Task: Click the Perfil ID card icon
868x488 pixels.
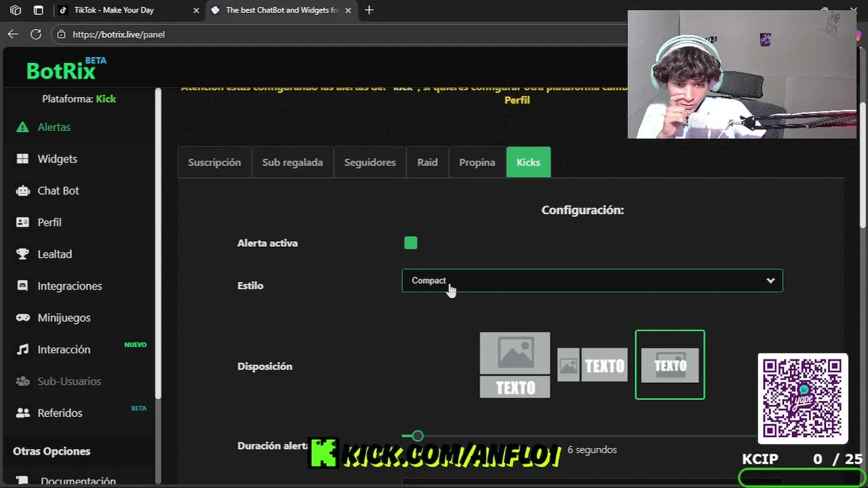Action: (x=22, y=222)
